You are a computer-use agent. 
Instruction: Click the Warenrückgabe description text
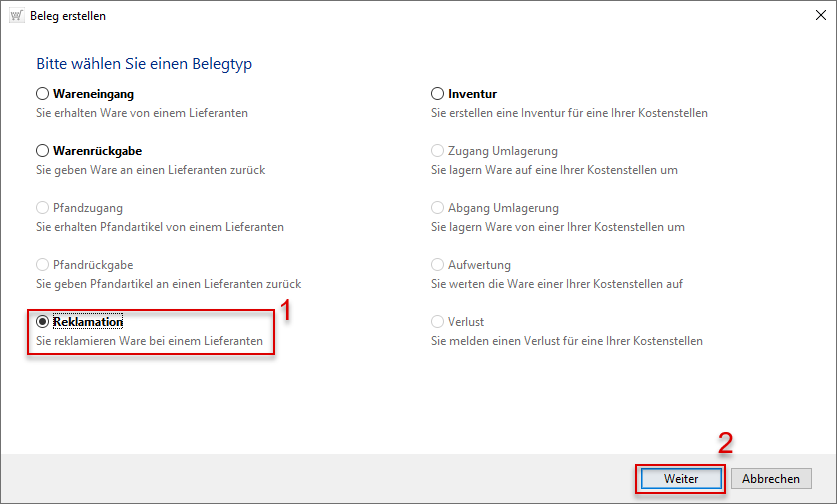tap(150, 170)
